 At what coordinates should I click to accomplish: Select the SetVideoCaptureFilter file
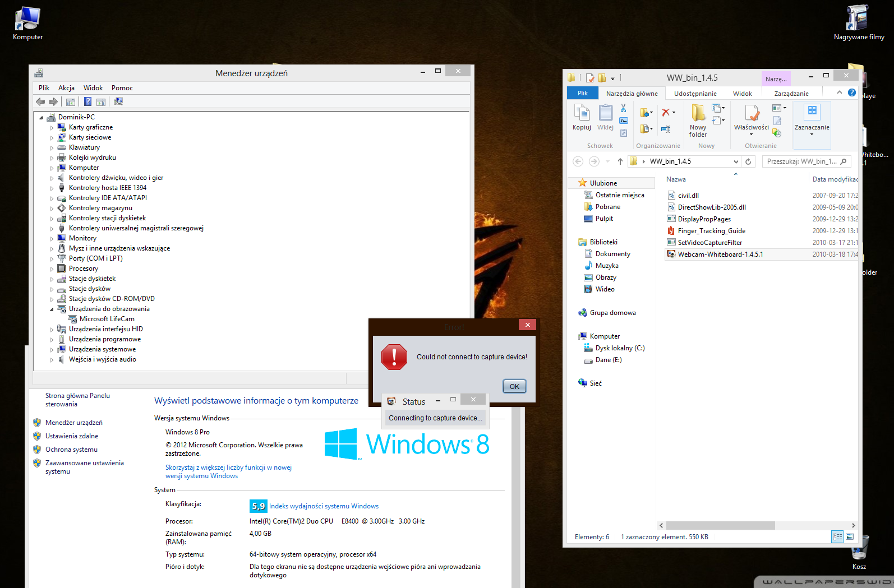pos(709,243)
